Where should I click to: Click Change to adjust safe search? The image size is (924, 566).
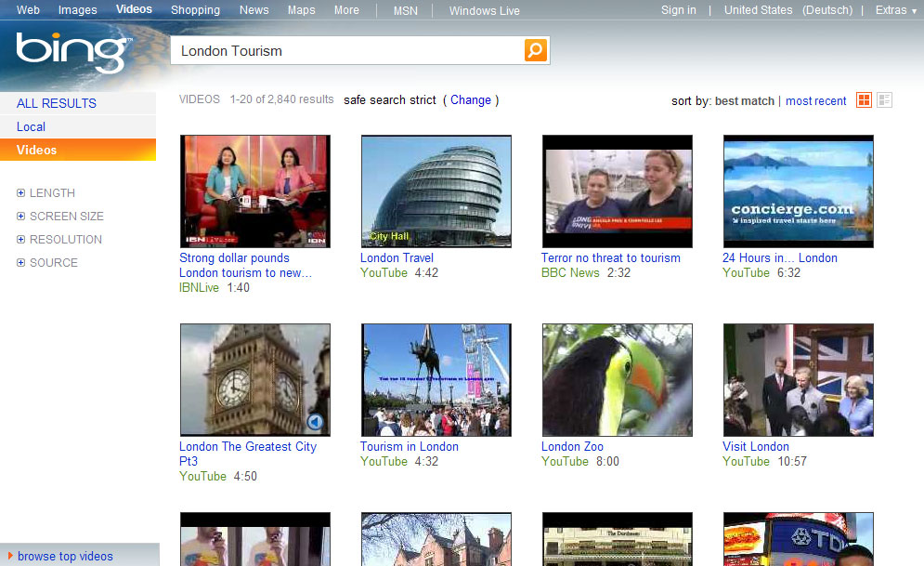coord(471,100)
